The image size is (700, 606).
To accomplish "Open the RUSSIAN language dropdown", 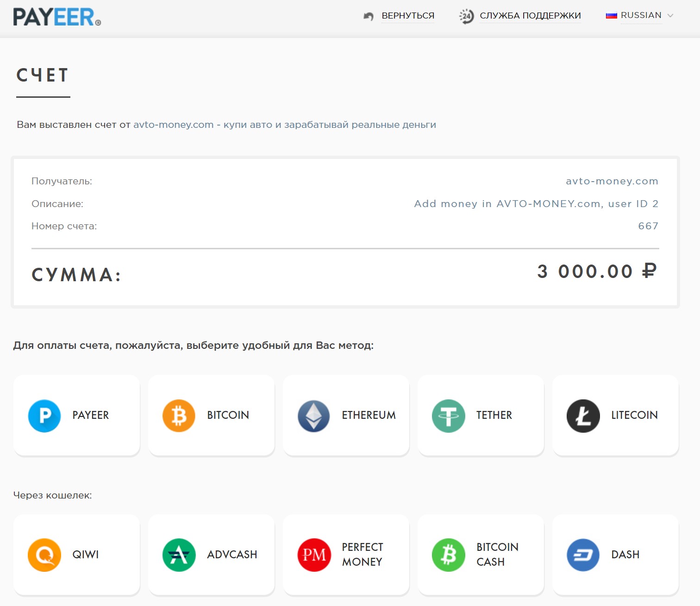I will click(641, 15).
